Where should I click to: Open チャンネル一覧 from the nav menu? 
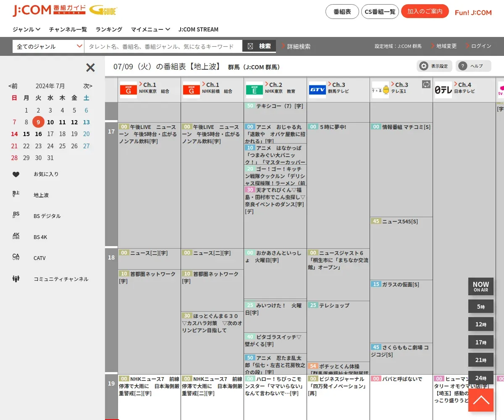(68, 29)
